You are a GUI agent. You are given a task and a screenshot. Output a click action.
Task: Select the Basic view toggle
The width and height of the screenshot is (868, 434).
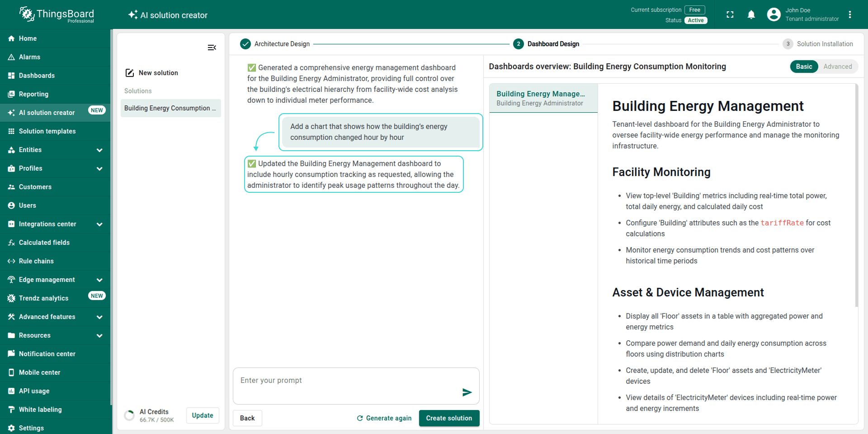click(804, 67)
